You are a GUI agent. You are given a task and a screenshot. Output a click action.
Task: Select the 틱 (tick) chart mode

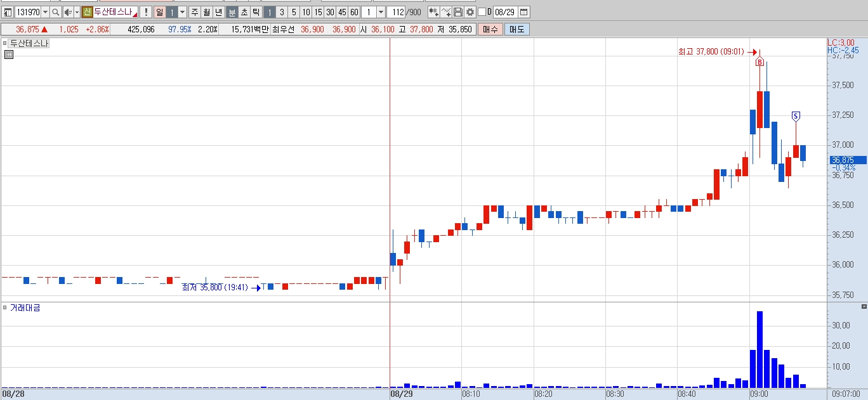tap(256, 12)
